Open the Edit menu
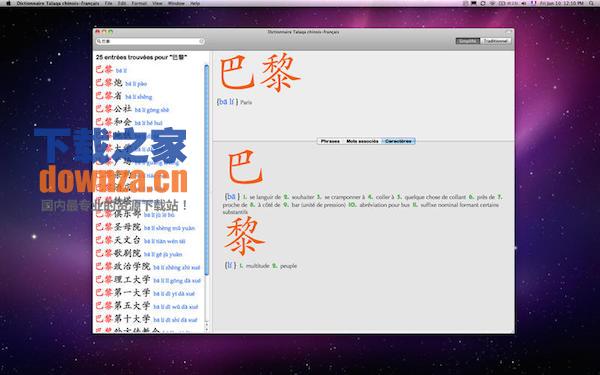The width and height of the screenshot is (600, 375). (122, 3)
